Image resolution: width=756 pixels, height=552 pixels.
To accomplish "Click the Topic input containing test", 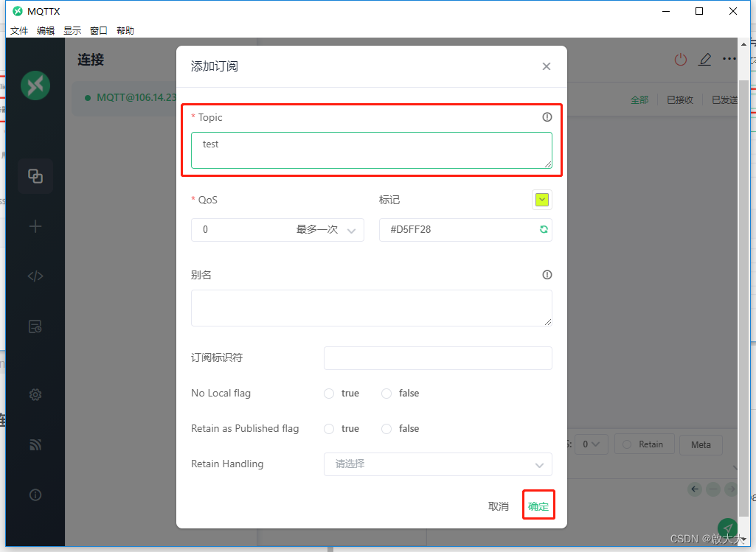I will click(372, 150).
